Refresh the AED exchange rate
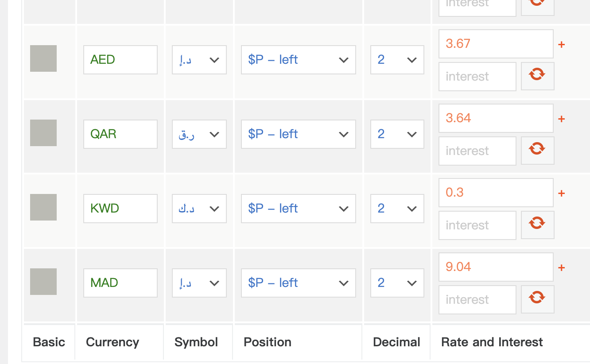The height and width of the screenshot is (364, 590). point(537,76)
